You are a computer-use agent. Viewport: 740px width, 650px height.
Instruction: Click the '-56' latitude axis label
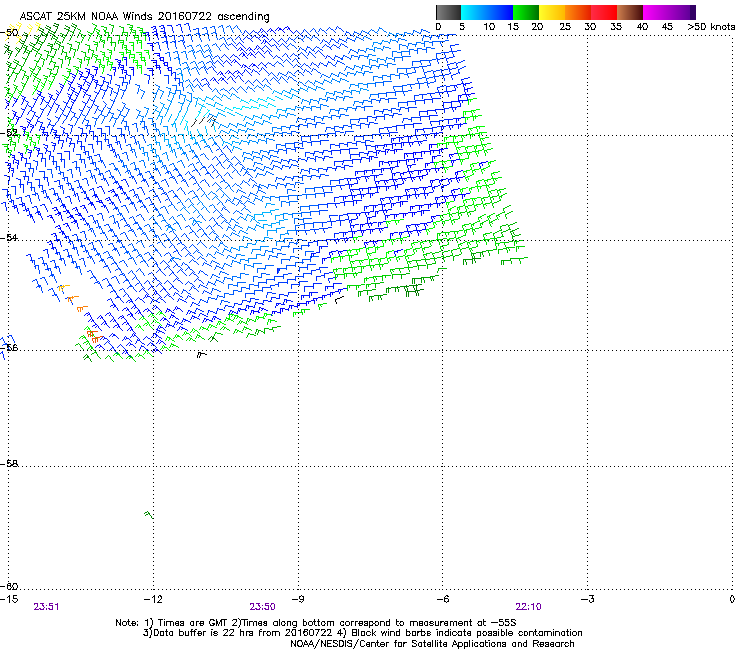pos(10,348)
